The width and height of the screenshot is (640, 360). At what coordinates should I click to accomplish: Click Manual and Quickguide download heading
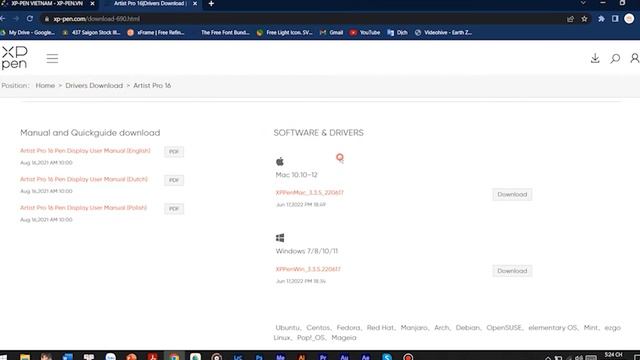point(90,133)
